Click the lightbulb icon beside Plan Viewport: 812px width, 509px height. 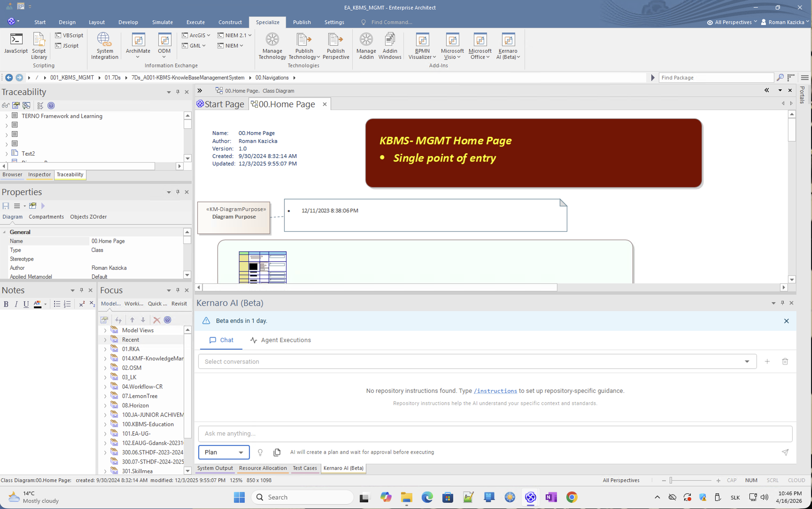click(x=260, y=452)
